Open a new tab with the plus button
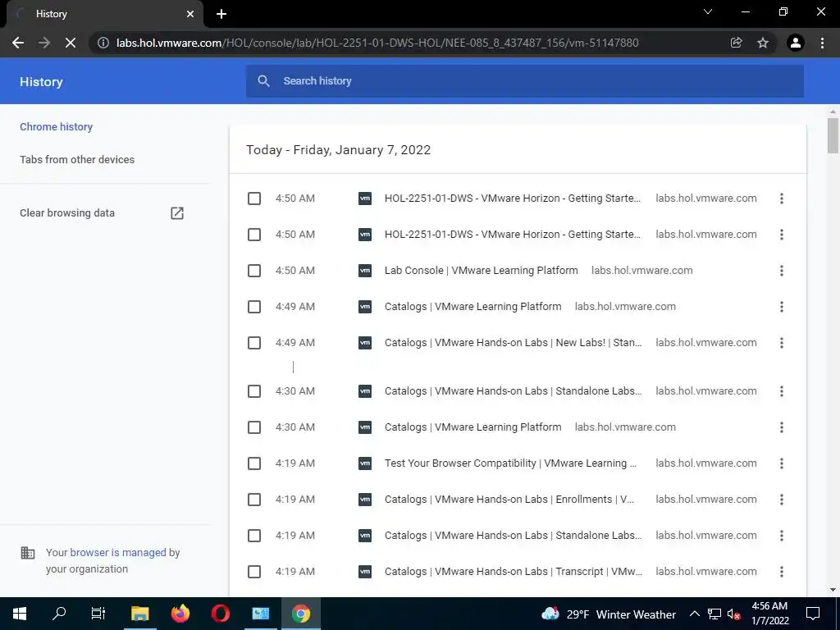Screen dimensions: 840x630 (x=221, y=14)
